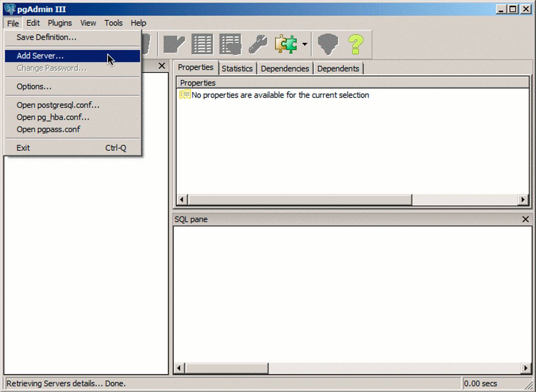Open the View Data grid toolbar icon
The height and width of the screenshot is (392, 536).
pyautogui.click(x=202, y=44)
